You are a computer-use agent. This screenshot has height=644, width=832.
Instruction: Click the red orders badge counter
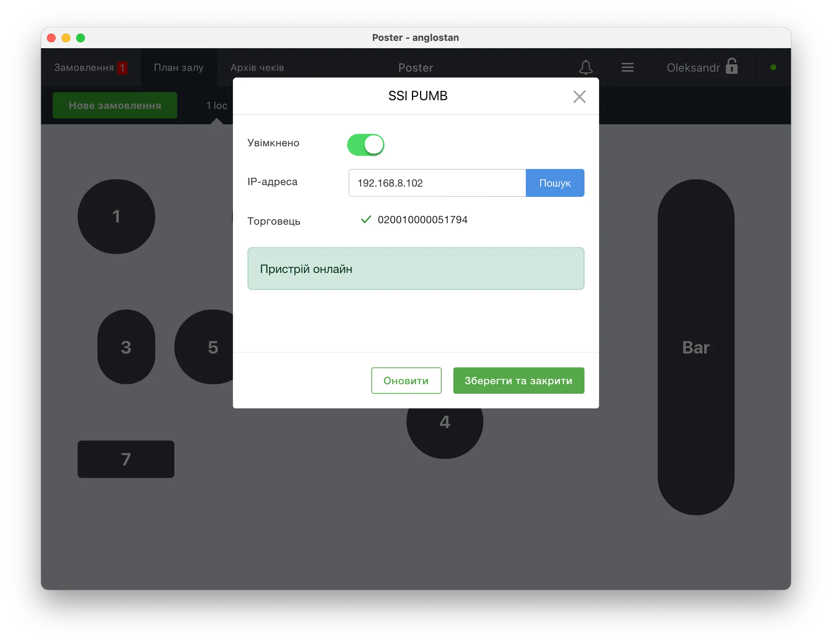[122, 68]
